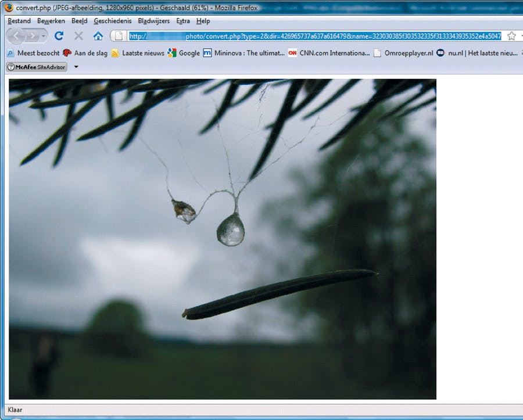Open the Omroepplayer.nl bookmark
This screenshot has width=523, height=420.
click(403, 53)
